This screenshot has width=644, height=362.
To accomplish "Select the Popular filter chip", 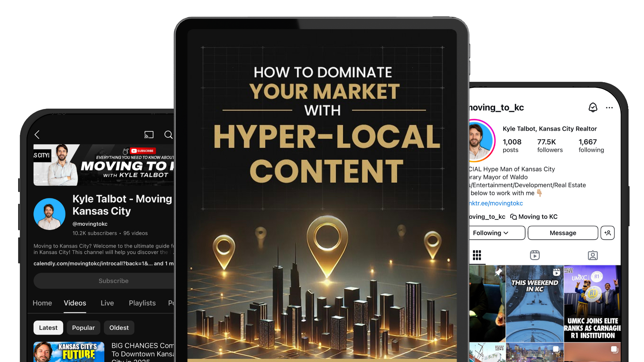I will [83, 328].
